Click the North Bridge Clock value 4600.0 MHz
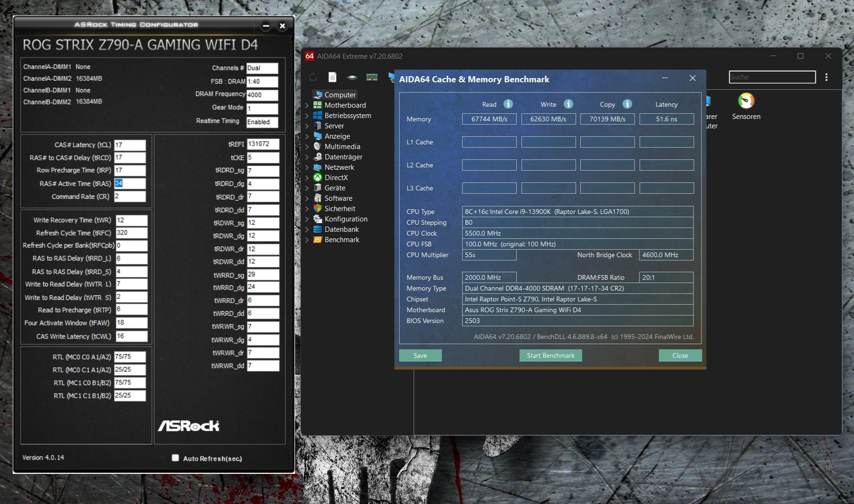854x504 pixels. 666,255
